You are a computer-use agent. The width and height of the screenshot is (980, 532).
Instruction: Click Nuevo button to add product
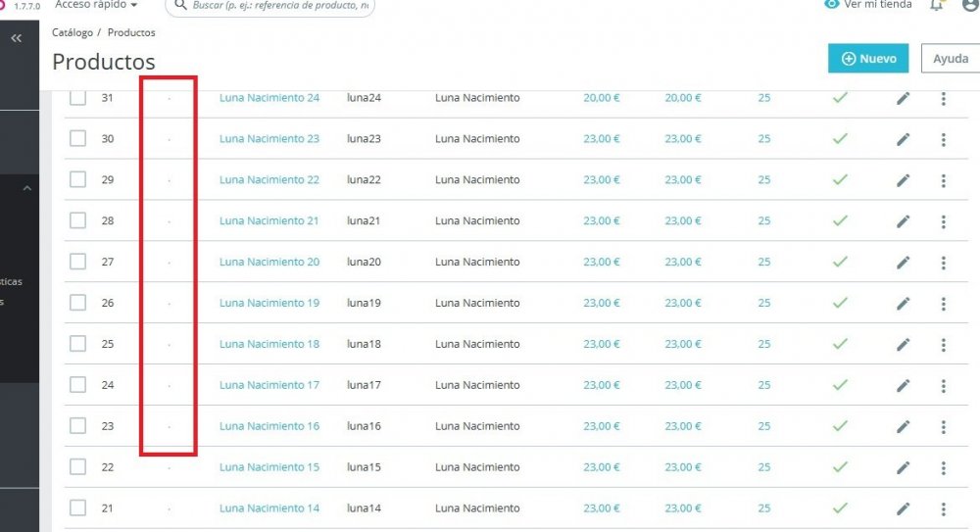pyautogui.click(x=868, y=58)
